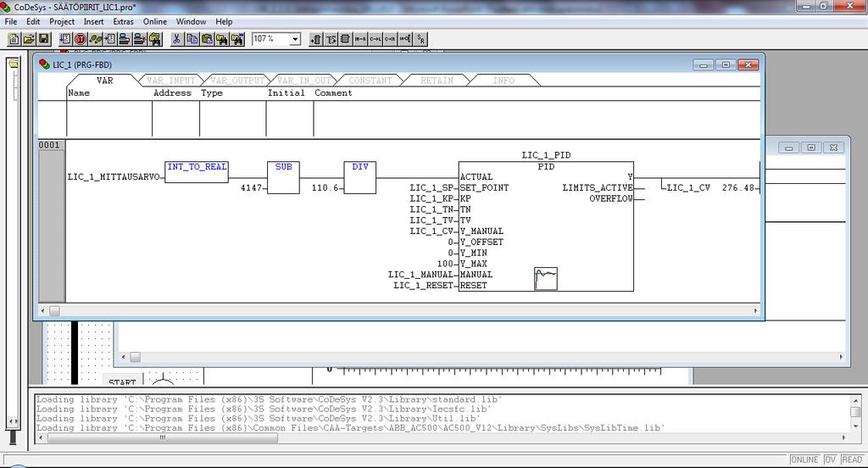868x468 pixels.
Task: Step through code with footprints icon
Action: point(95,39)
